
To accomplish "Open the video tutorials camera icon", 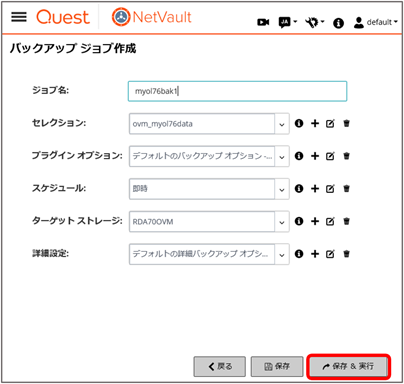I will (263, 23).
